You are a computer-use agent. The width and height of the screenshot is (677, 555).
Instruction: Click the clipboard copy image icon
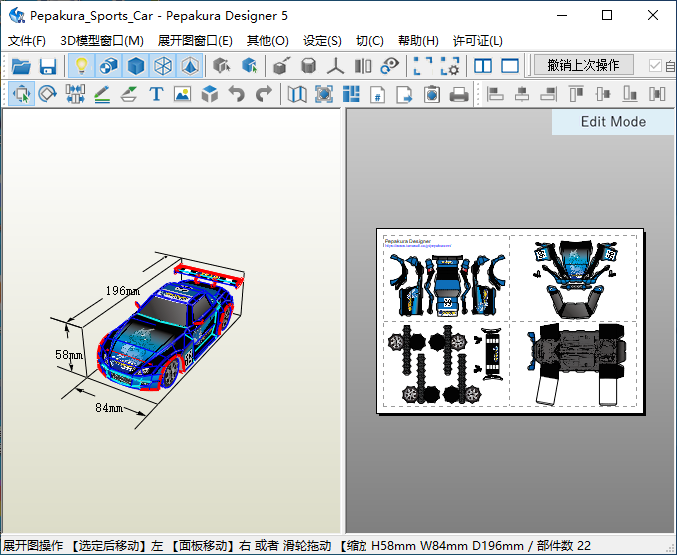coord(432,94)
